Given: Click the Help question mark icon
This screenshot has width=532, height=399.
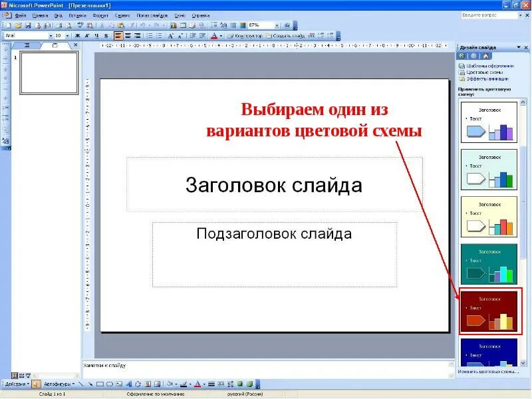Looking at the screenshot, I should pyautogui.click(x=287, y=25).
